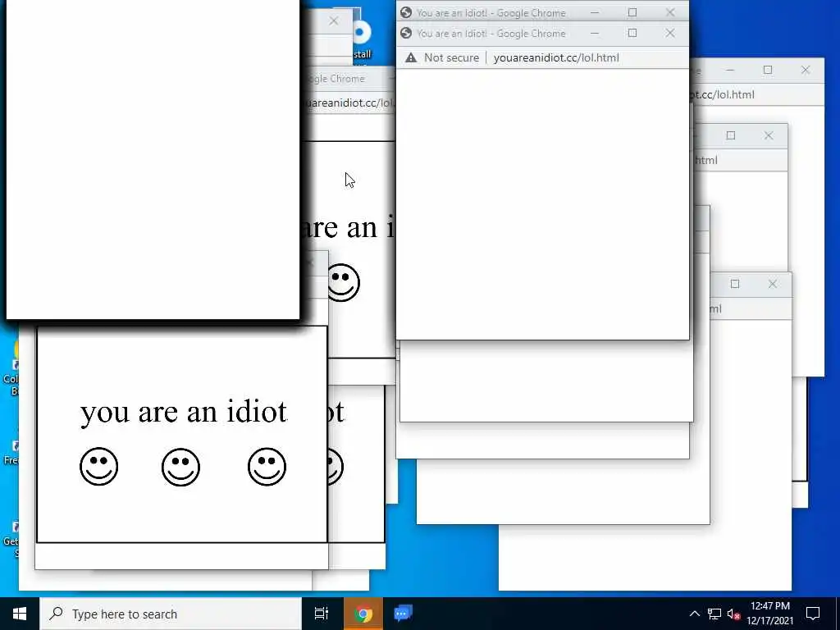Image resolution: width=840 pixels, height=630 pixels.
Task: Click the uareanidiot.cc/lol address in background window
Action: pos(349,103)
